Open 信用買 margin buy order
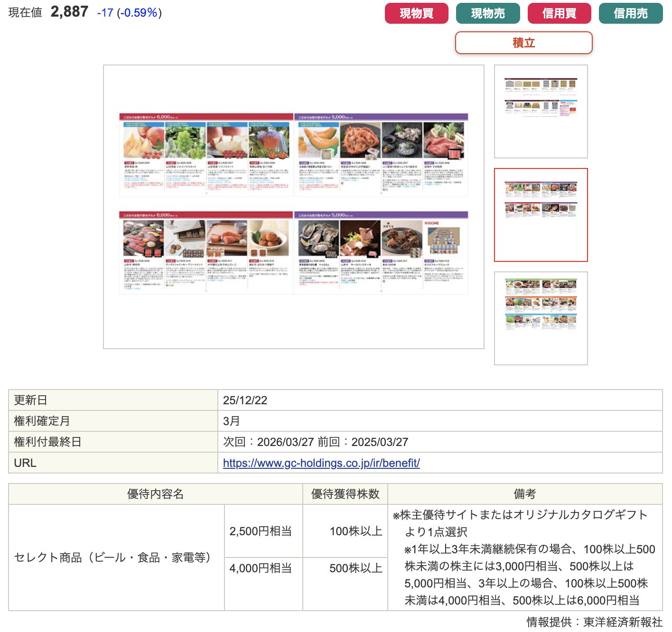 pos(559,13)
